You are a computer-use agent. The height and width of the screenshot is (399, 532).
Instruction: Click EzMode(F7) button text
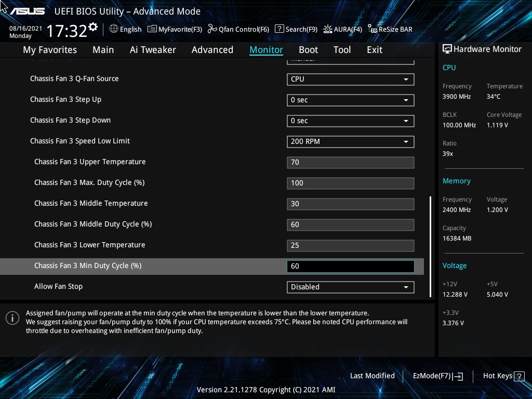(432, 376)
